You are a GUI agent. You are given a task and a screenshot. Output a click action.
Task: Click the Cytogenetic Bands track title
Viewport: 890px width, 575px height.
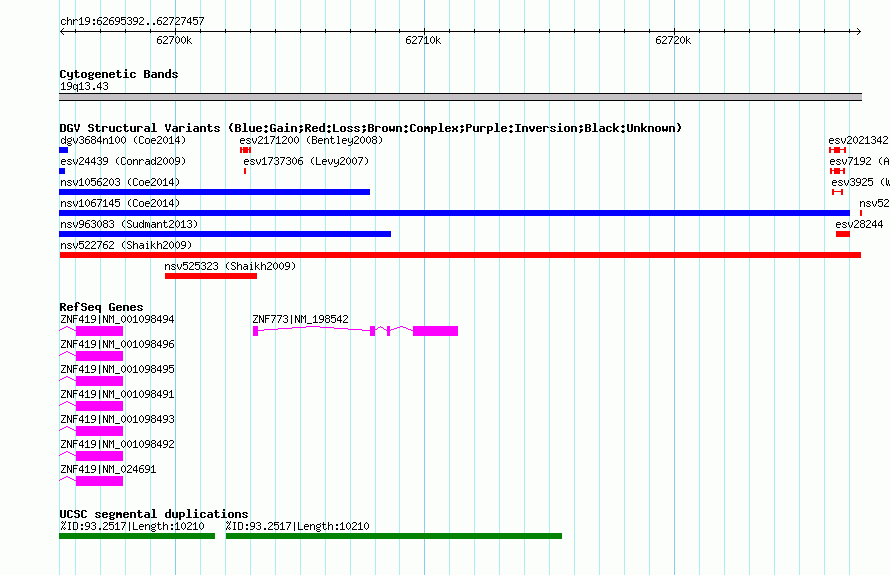click(x=119, y=74)
